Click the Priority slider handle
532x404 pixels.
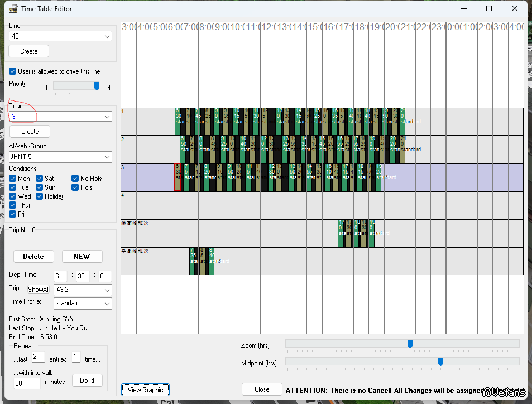[97, 86]
